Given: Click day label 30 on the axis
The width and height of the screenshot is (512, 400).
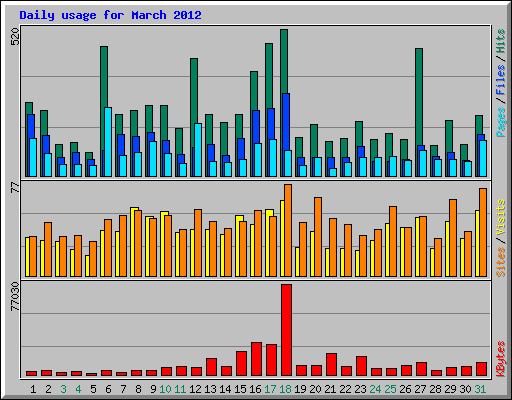Looking at the screenshot, I should [x=465, y=389].
